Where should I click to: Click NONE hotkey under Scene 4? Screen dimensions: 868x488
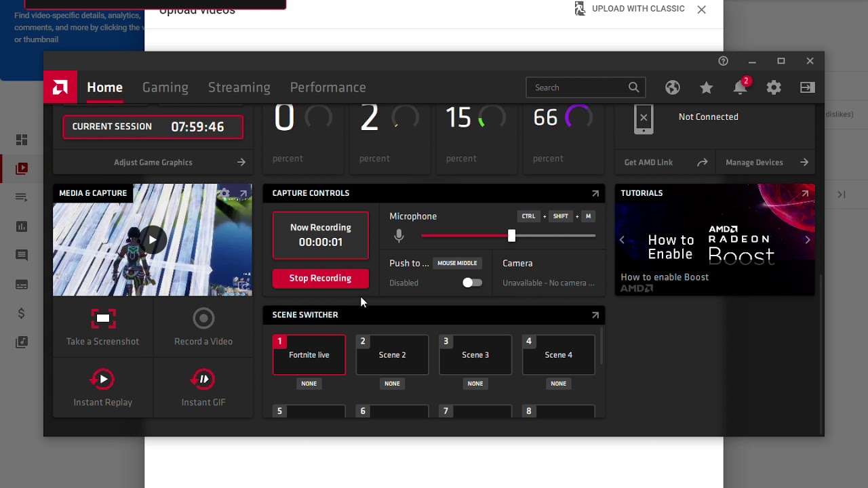pyautogui.click(x=558, y=384)
